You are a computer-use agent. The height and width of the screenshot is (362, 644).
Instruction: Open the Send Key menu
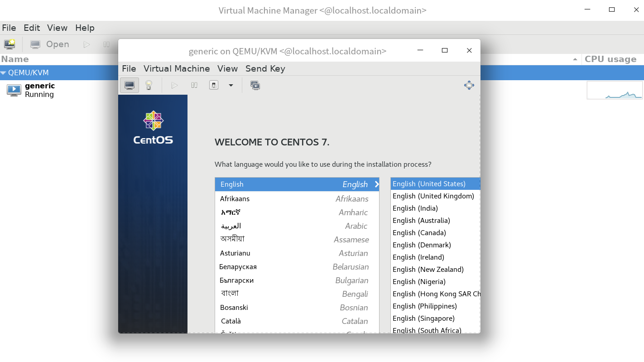[x=265, y=68]
